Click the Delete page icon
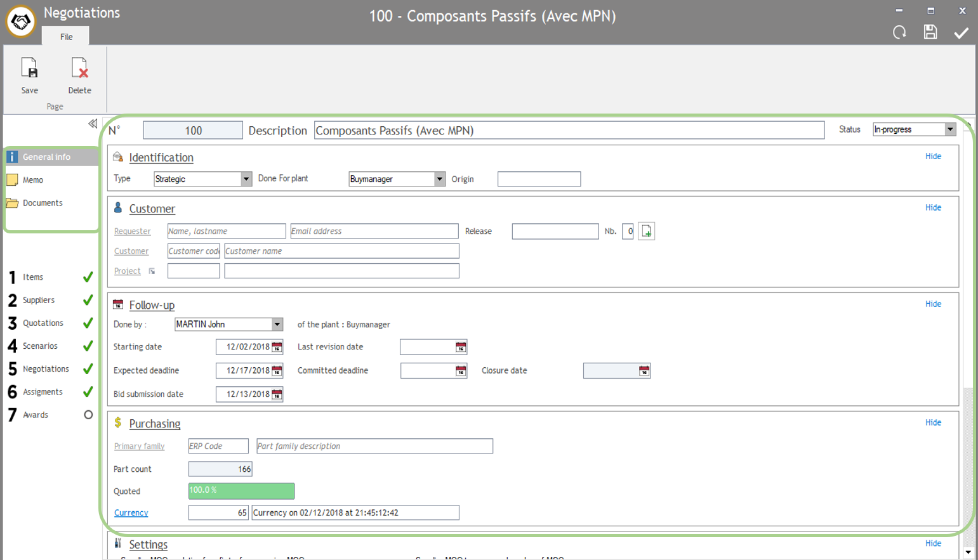Screen dimensions: 978x560 point(79,69)
